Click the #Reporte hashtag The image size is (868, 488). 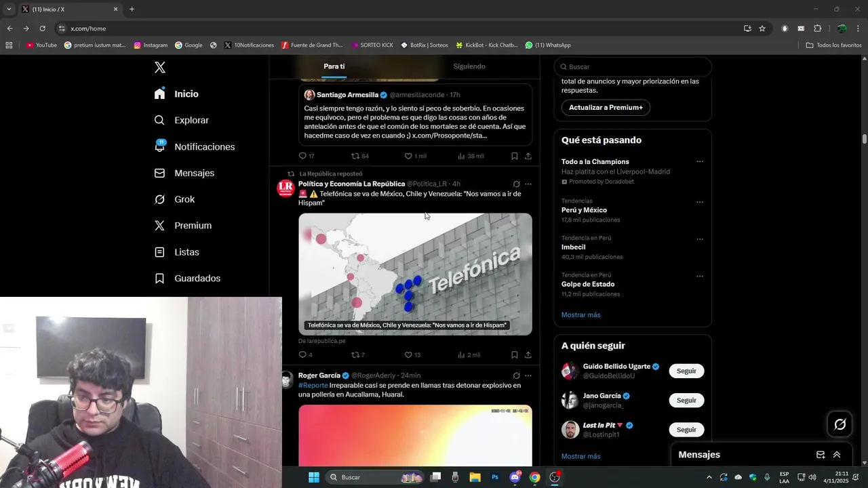[313, 385]
